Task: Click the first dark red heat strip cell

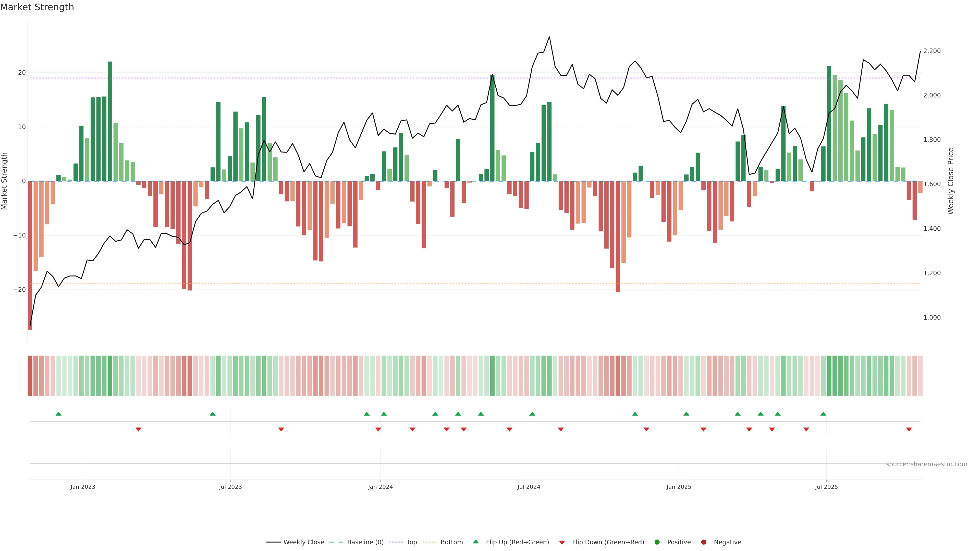Action: (x=30, y=376)
